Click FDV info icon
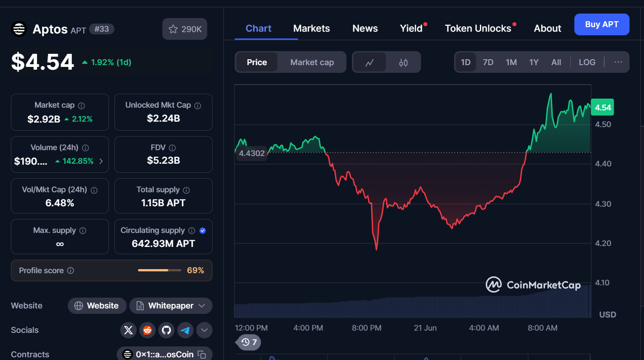Image resolution: width=644 pixels, height=360 pixels. pyautogui.click(x=172, y=148)
